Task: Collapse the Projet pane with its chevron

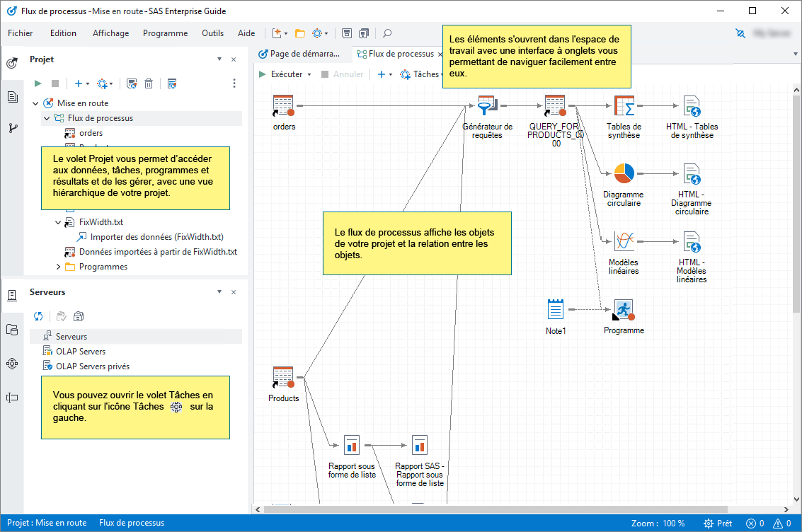Action: pyautogui.click(x=219, y=59)
